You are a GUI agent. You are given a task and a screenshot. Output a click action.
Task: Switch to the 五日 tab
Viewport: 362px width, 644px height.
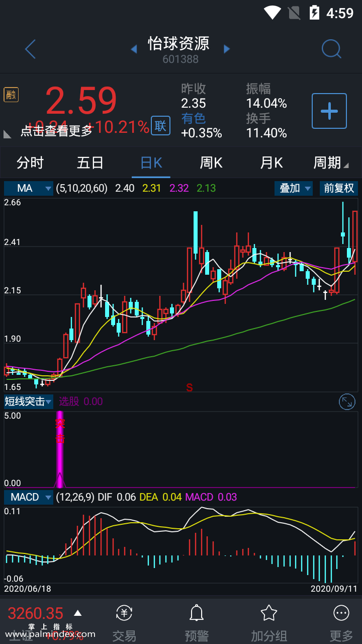90,163
